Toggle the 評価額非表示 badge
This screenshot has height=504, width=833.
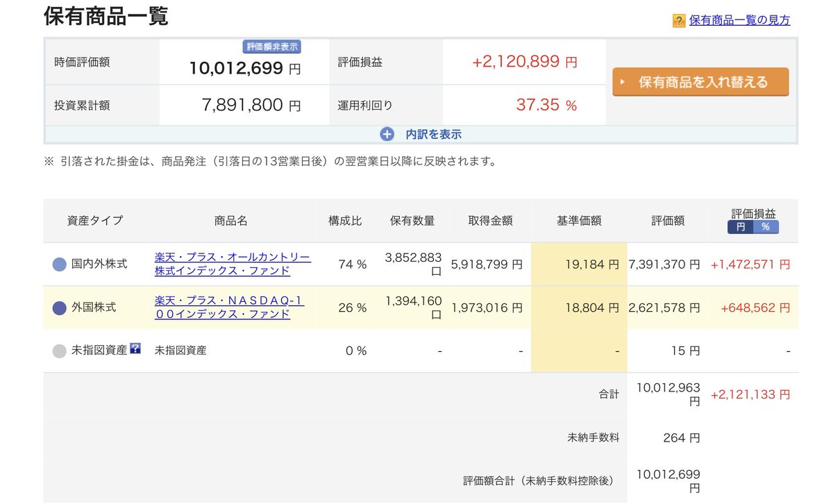(x=272, y=47)
